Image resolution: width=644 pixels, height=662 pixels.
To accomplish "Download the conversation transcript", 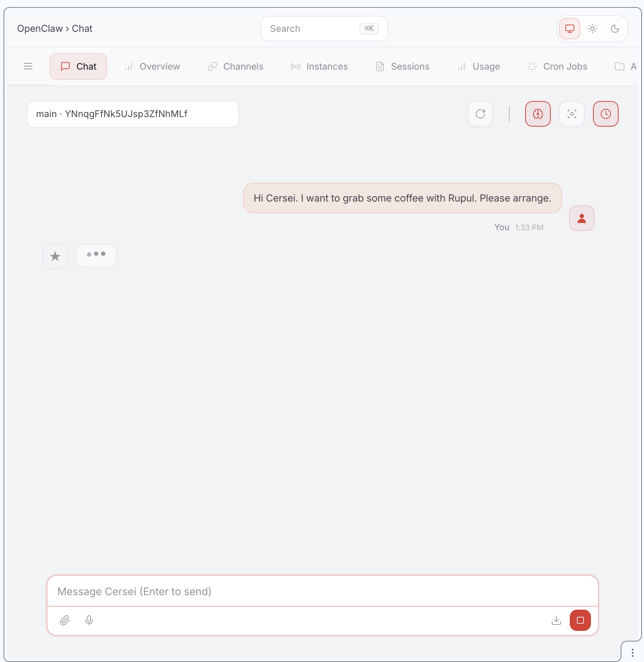I will (x=557, y=621).
